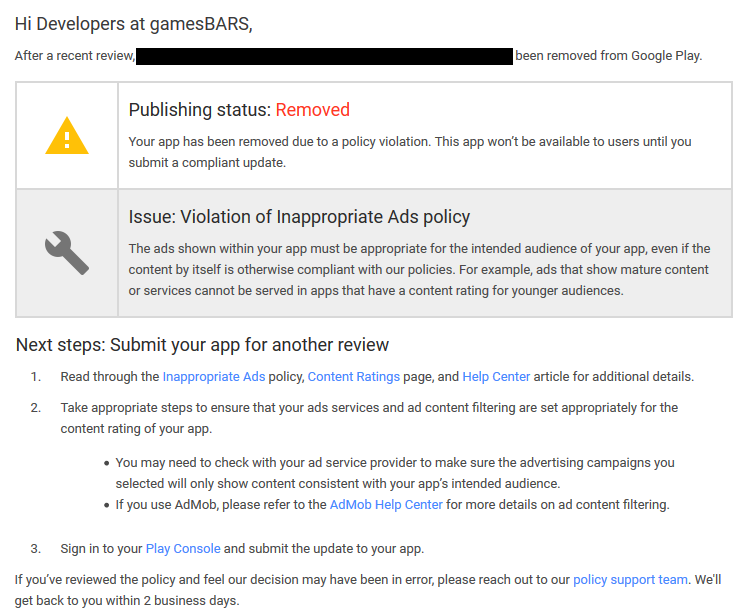Click the "Issue: Violation of Inappropriate Ads policy" heading
Image resolution: width=739 pixels, height=615 pixels.
pyautogui.click(x=299, y=217)
